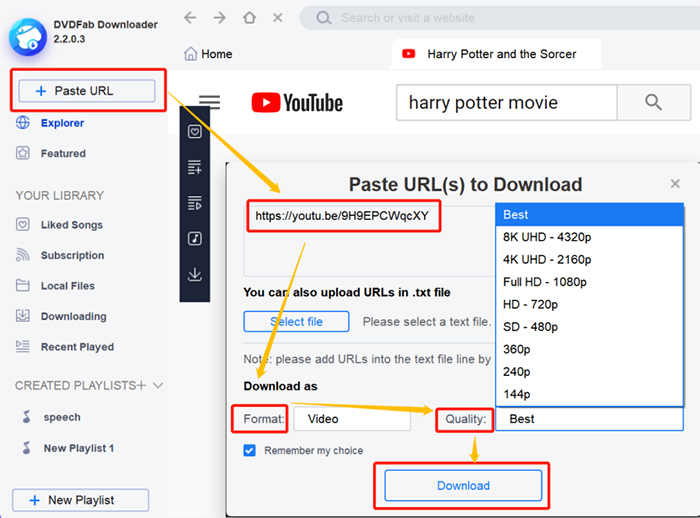Open the YouTube hamburger menu
Viewport: 700px width, 518px height.
pyautogui.click(x=209, y=101)
